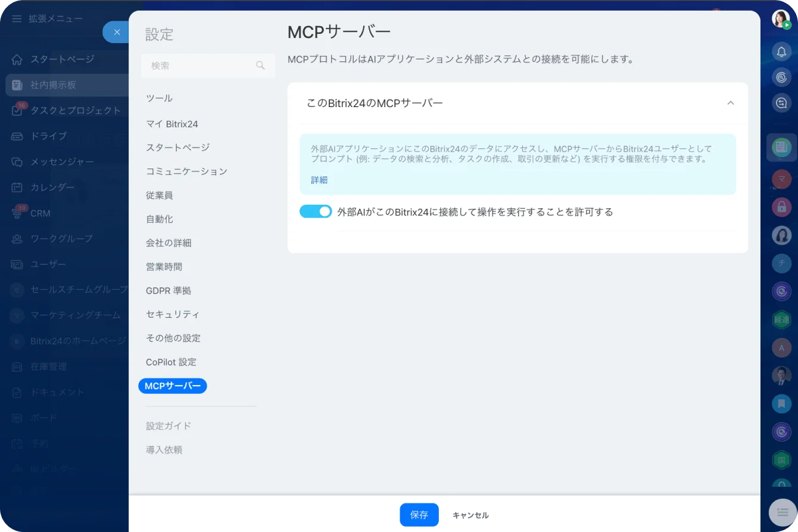Image resolution: width=798 pixels, height=532 pixels.
Task: Click the 予約 booking icon in left menu
Action: point(17,443)
